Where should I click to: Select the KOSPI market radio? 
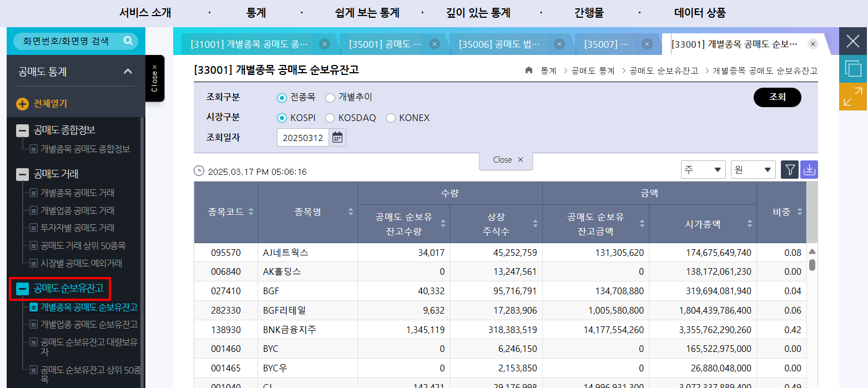tap(282, 118)
